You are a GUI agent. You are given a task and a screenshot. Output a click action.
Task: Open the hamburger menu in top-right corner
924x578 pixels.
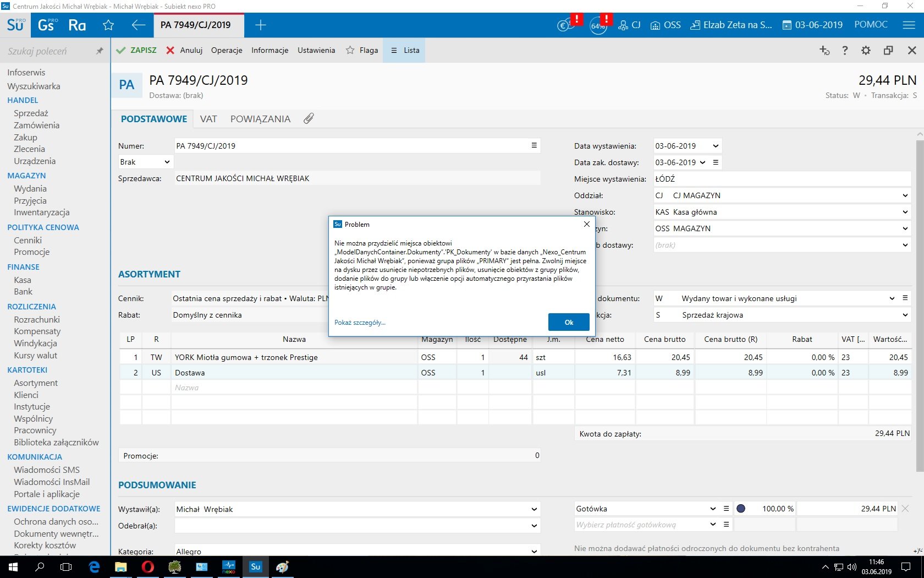(909, 25)
